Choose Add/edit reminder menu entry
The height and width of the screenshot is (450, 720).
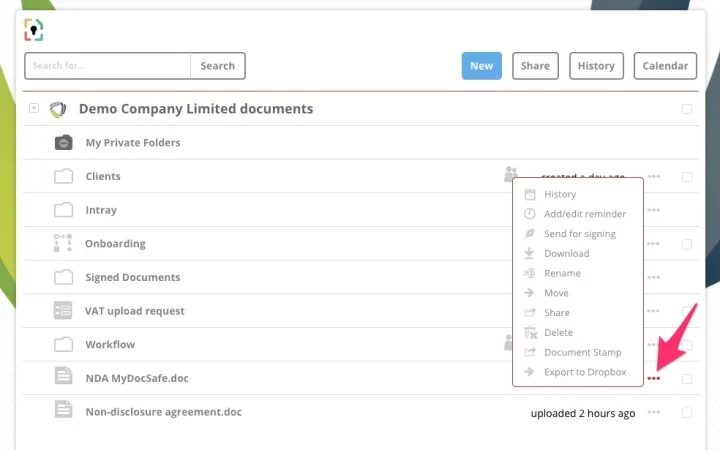click(585, 214)
